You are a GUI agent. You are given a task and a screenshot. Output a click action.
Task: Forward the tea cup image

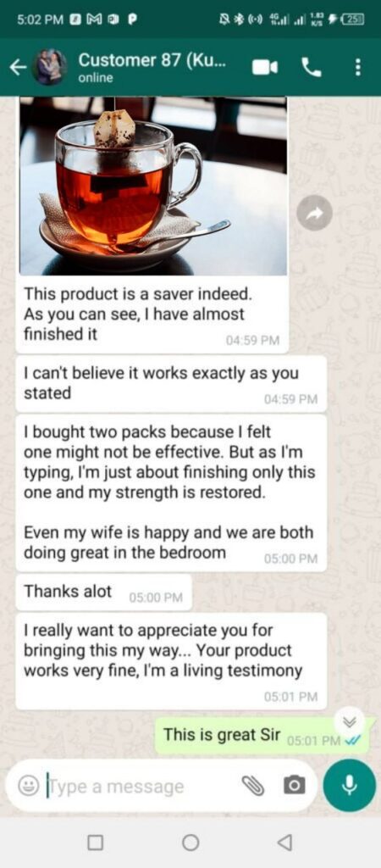315,213
